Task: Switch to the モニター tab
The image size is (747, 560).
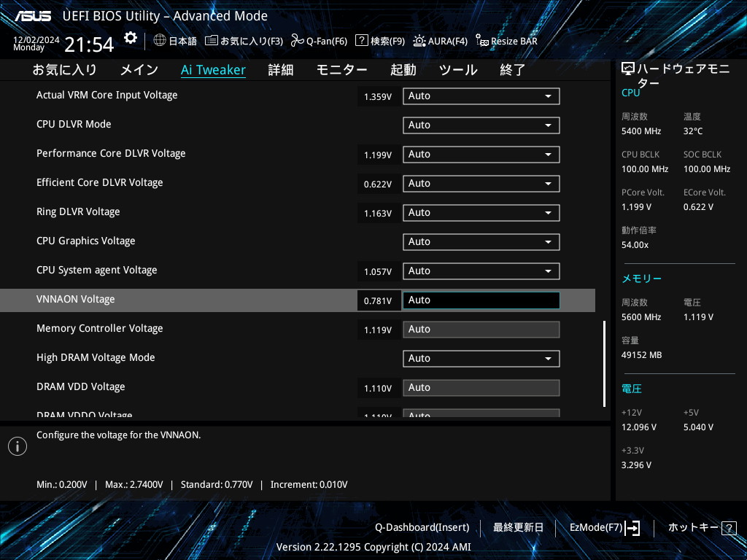Action: [341, 70]
